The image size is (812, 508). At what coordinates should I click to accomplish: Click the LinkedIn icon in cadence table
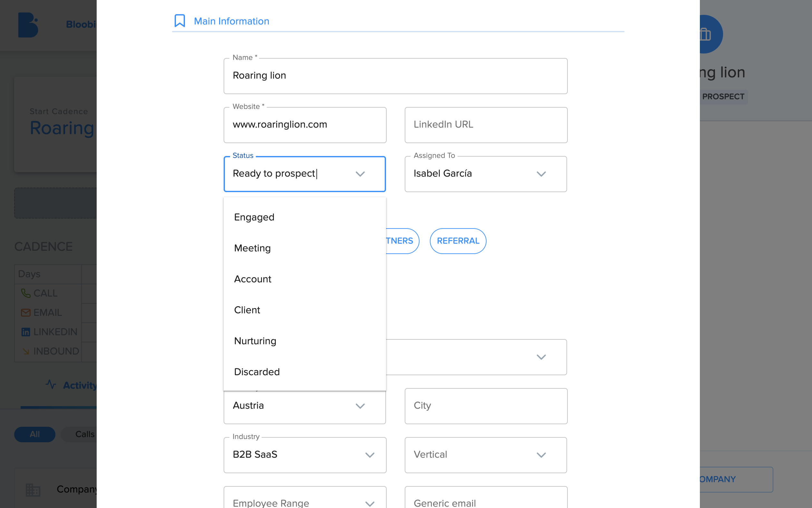pyautogui.click(x=25, y=332)
